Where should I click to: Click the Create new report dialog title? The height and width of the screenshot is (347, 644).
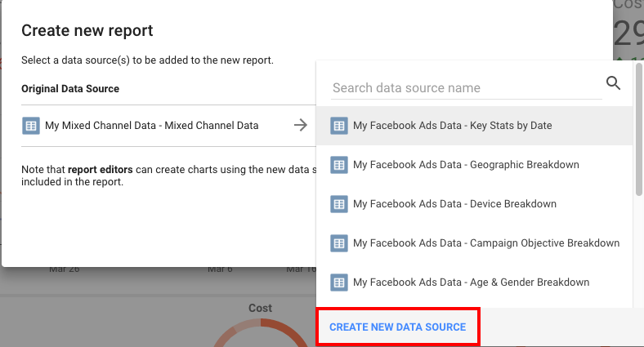coord(87,30)
